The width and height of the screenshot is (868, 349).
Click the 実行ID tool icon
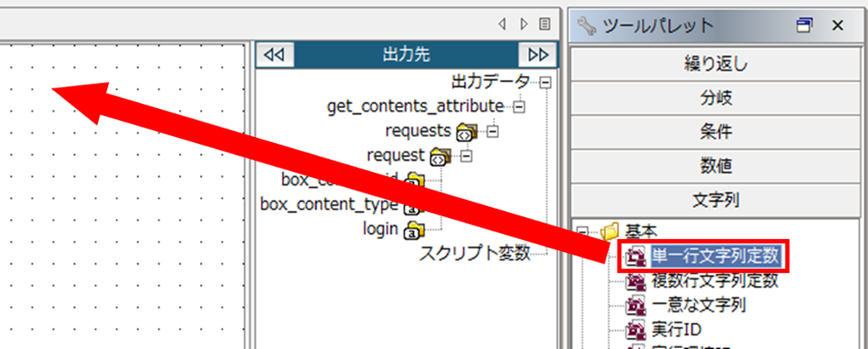coord(636,328)
